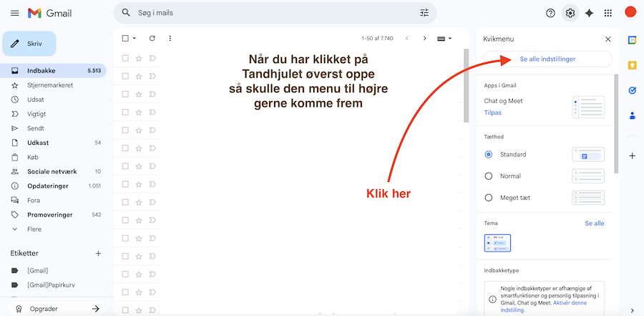Click Se alle link next to Tema
The image size is (644, 316).
pos(595,224)
